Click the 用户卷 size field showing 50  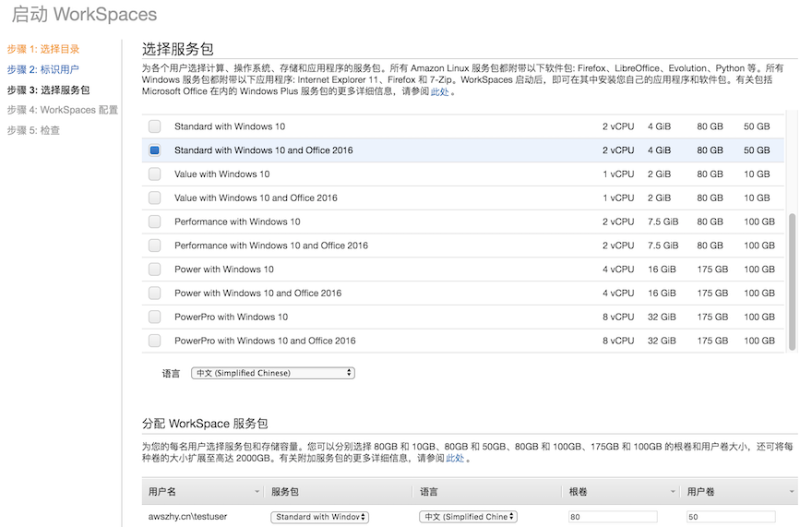731,517
